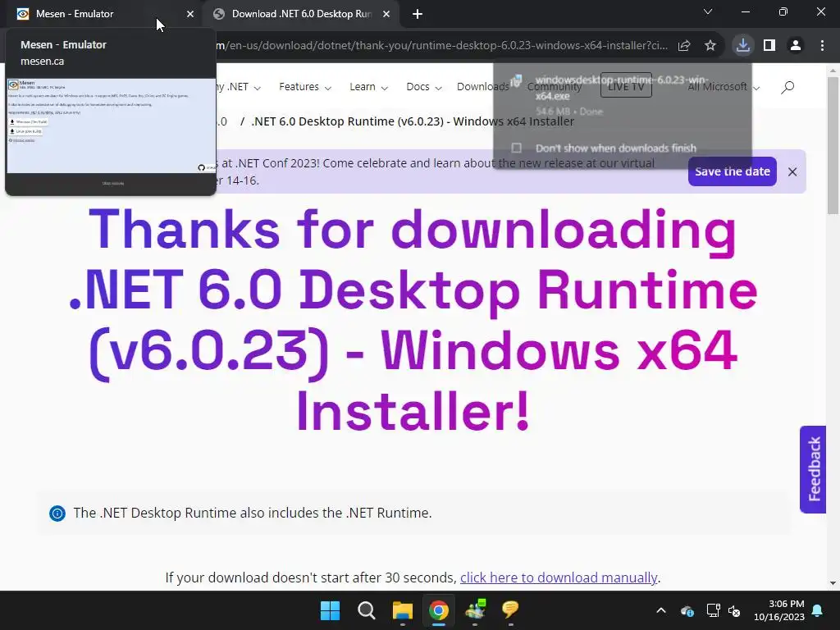
Task: Click the Save the date button
Action: [733, 171]
